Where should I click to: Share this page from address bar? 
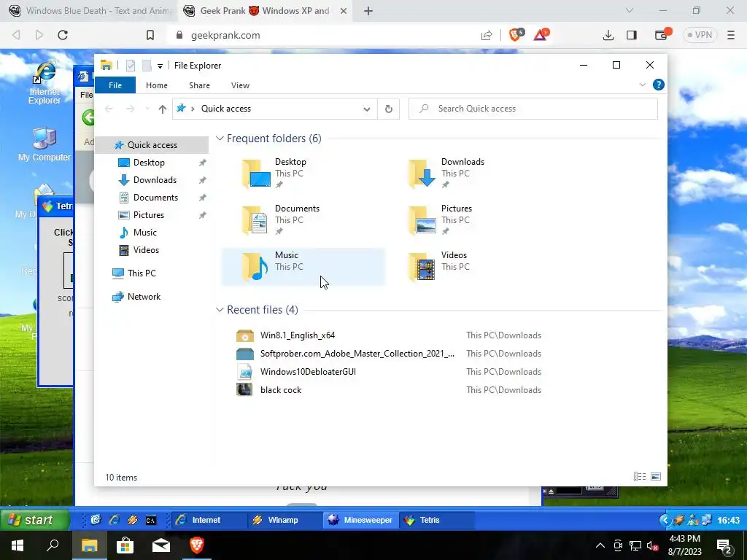pos(487,35)
